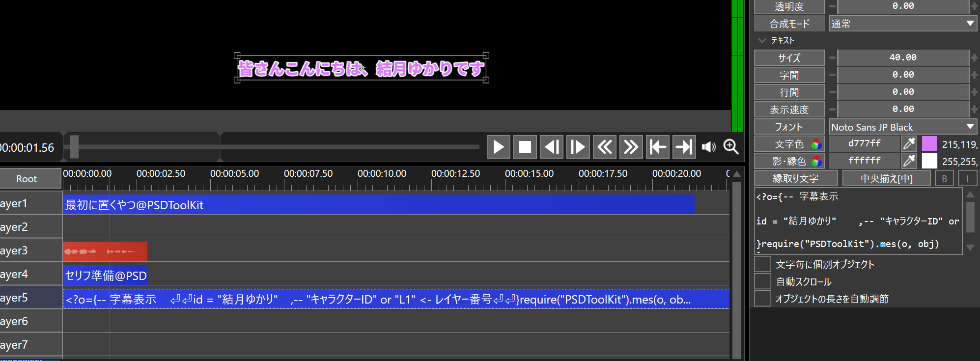Toggle the 自動スクロール checkbox
Screen dimensions: 980x361
pos(762,281)
